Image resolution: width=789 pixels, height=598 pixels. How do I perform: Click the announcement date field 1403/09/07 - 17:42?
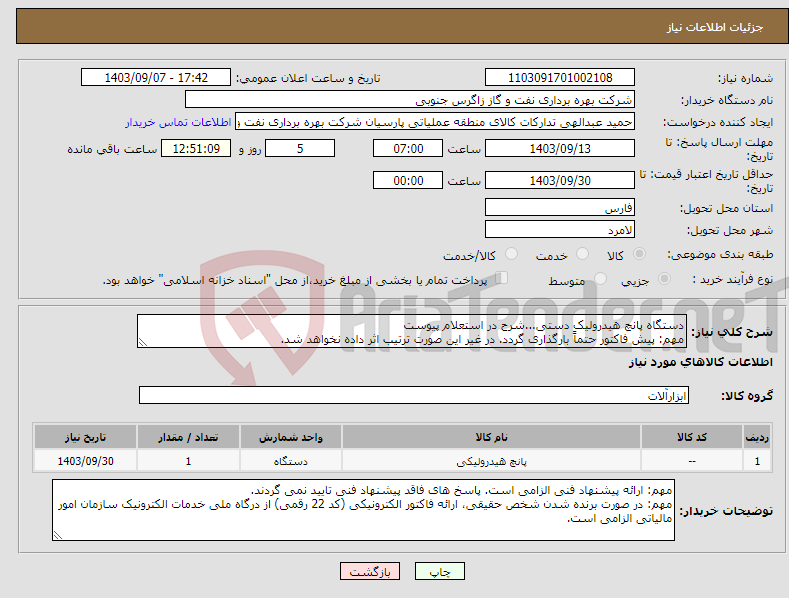(155, 78)
